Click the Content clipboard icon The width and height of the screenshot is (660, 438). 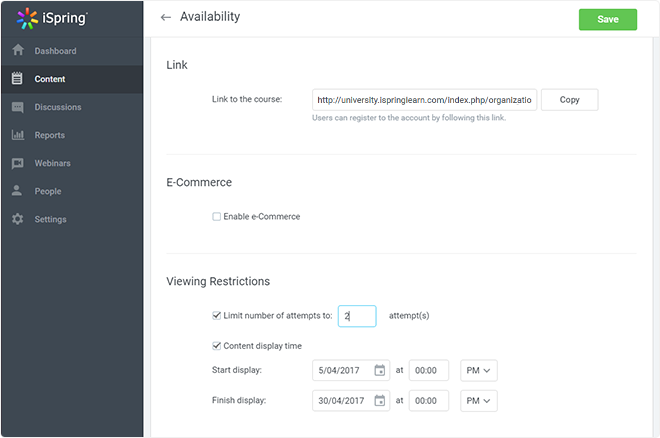click(x=17, y=78)
